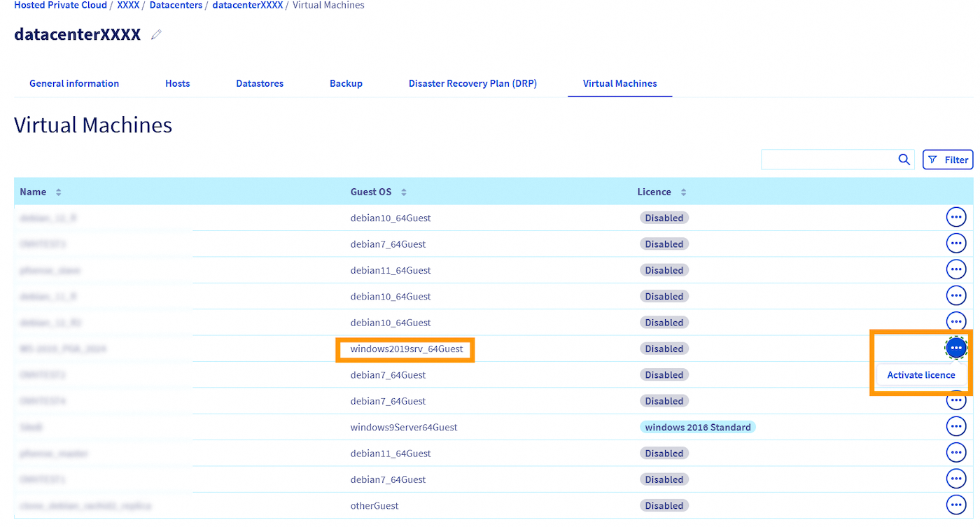The height and width of the screenshot is (527, 980).
Task: Open actions menu for otherGuest row
Action: point(955,505)
